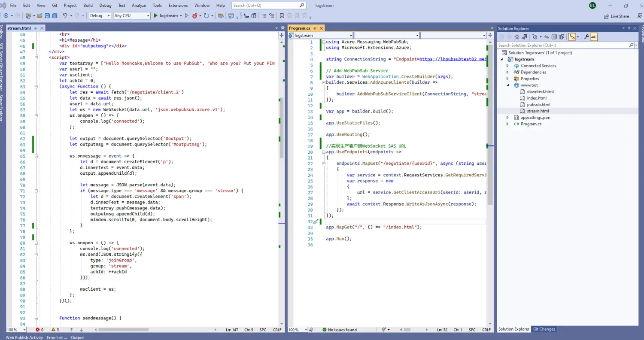Expand the Dependencies tree node
The image size is (644, 340).
[x=507, y=72]
